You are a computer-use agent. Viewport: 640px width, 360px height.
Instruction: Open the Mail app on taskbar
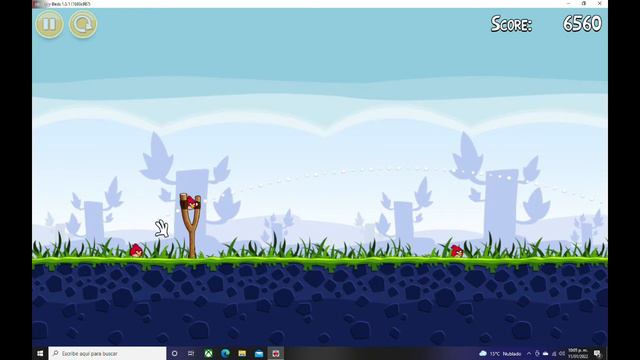(259, 353)
